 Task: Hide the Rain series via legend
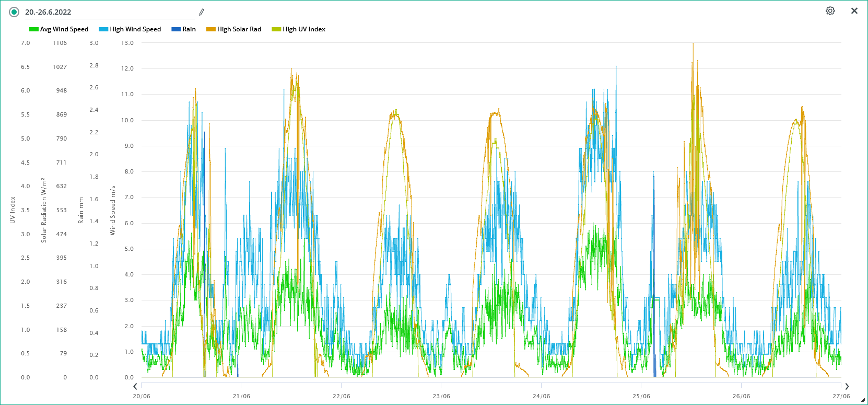pos(189,29)
